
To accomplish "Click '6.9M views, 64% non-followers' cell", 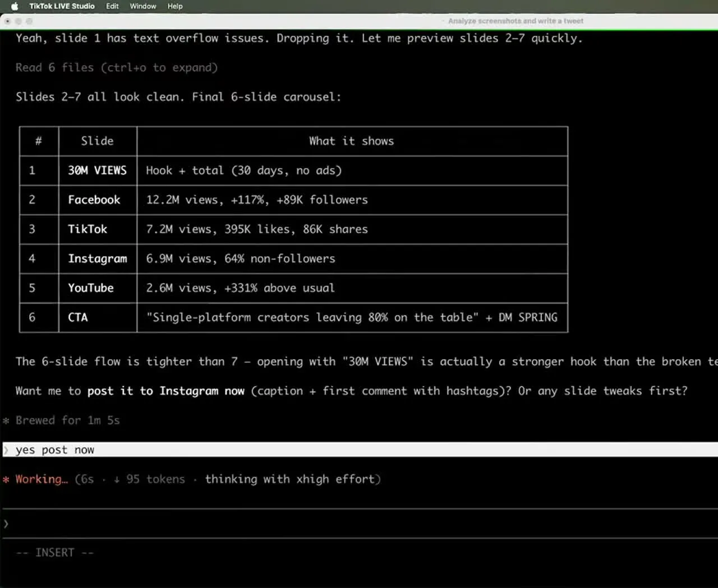I will pyautogui.click(x=352, y=259).
